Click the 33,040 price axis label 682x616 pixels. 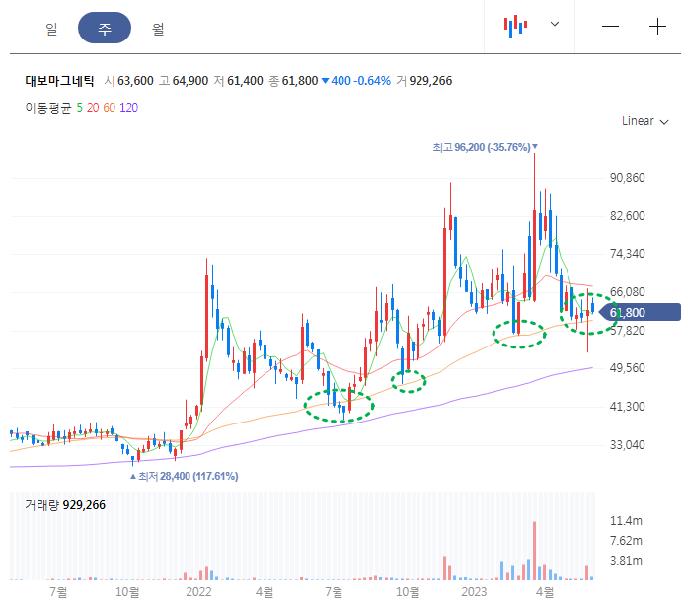coord(627,444)
